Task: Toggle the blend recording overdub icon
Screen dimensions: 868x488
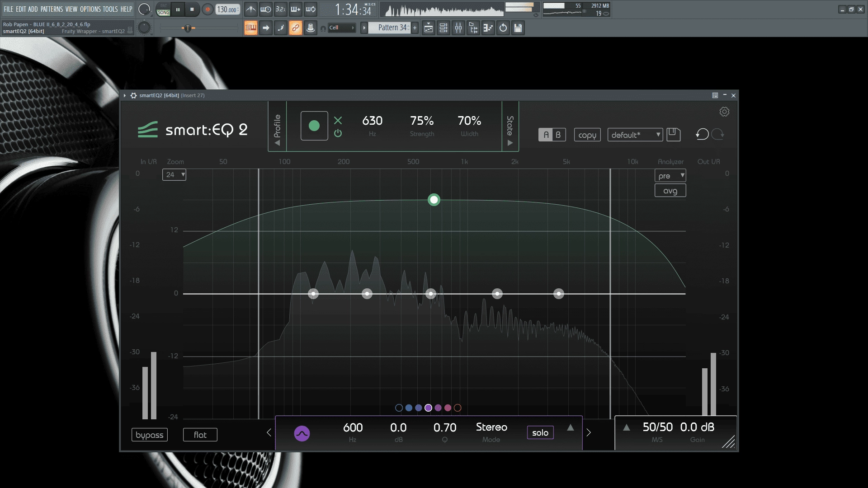Action: click(x=296, y=9)
